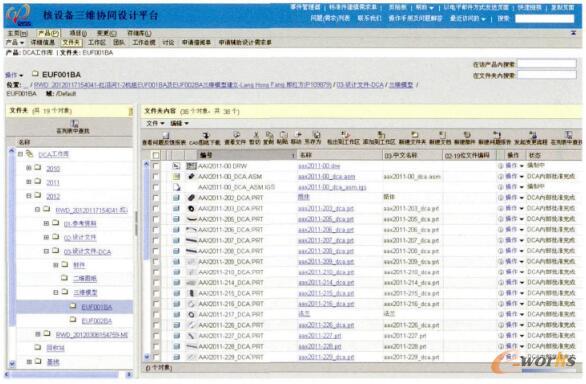Expand the 02-设计文件 folder node
The width and height of the screenshot is (586, 384).
pyautogui.click(x=46, y=237)
